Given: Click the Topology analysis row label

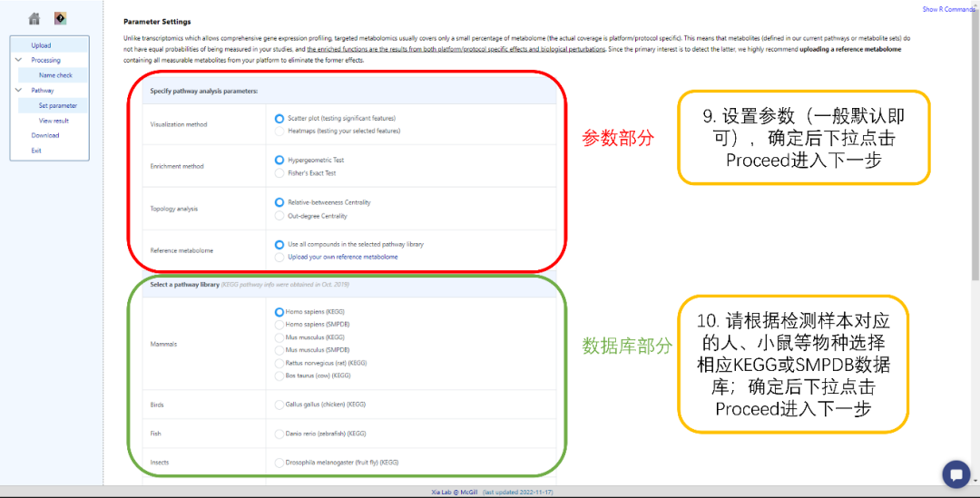Looking at the screenshot, I should 173,209.
